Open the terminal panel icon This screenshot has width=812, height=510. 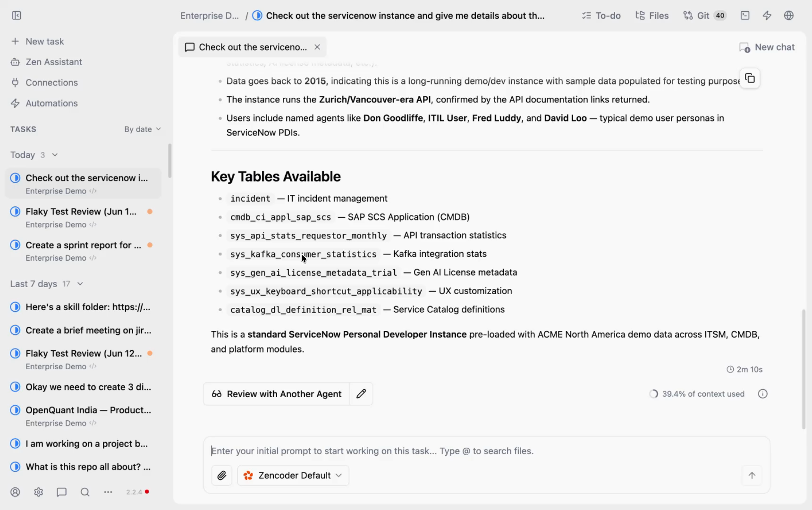745,16
